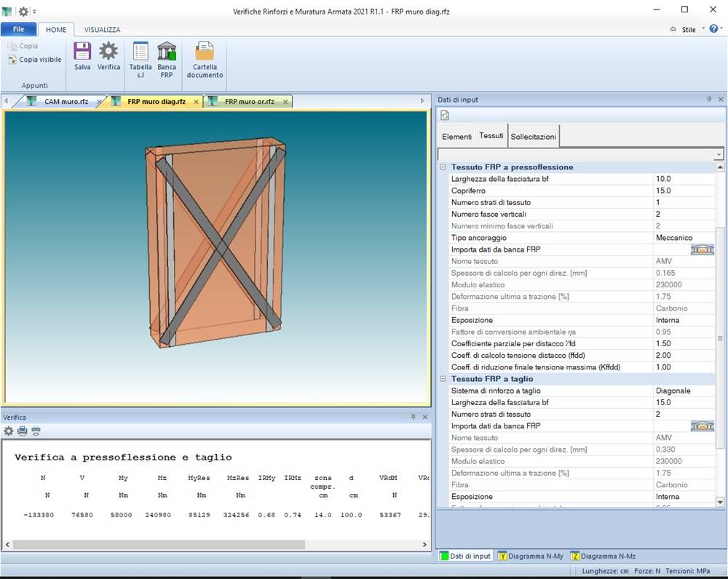Open the Banca FRP icon
The width and height of the screenshot is (728, 579).
tap(167, 51)
